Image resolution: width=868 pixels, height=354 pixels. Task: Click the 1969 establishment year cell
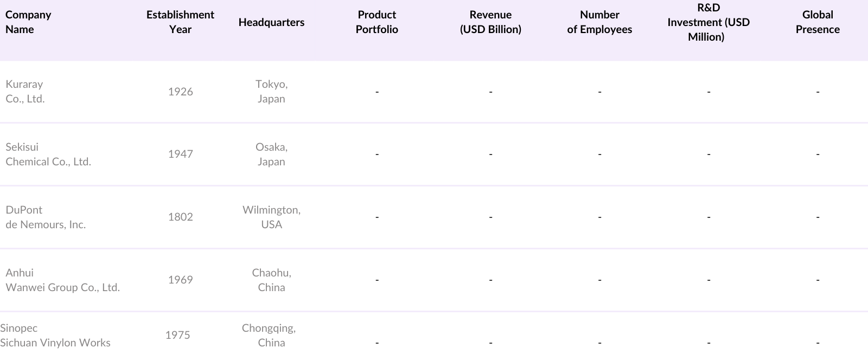[180, 280]
